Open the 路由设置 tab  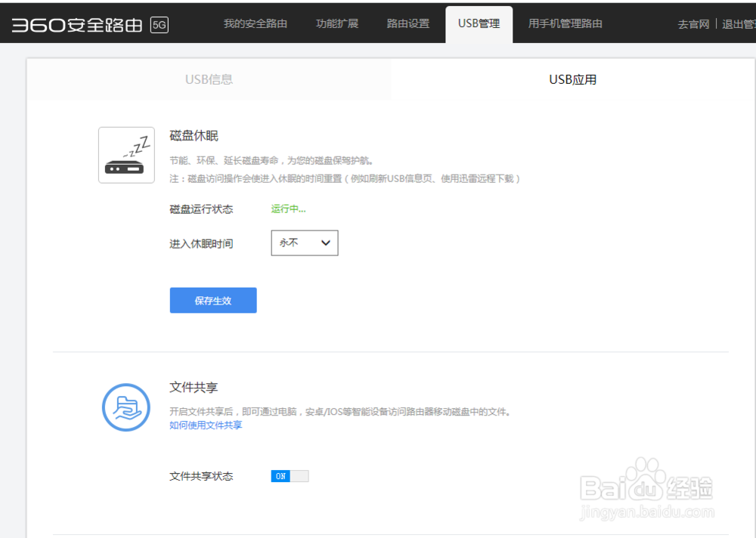pos(408,23)
